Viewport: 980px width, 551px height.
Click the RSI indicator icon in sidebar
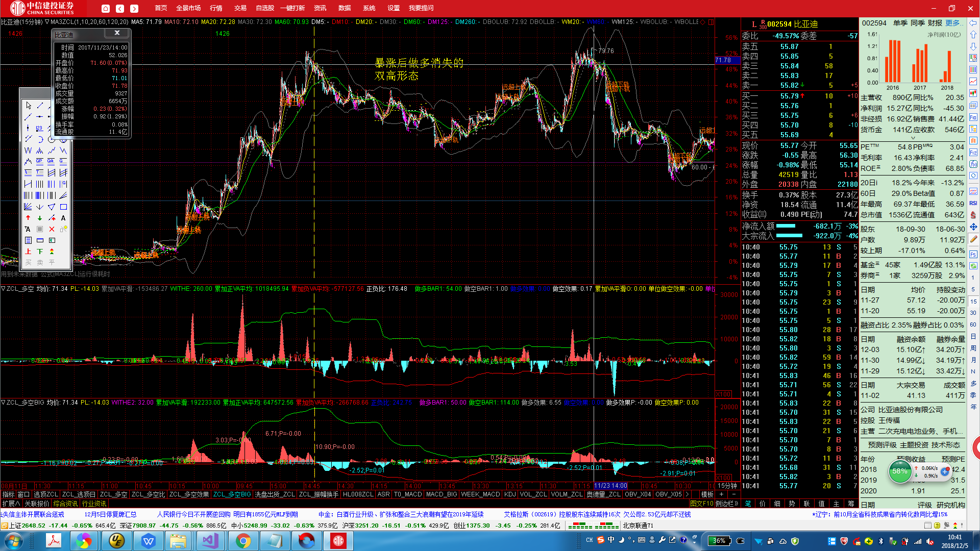tap(973, 203)
